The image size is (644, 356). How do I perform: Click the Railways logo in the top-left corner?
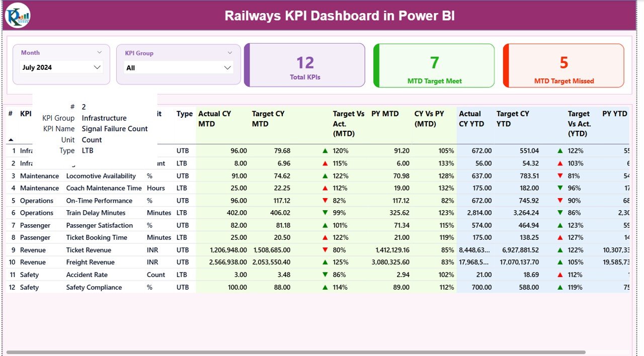pos(18,15)
